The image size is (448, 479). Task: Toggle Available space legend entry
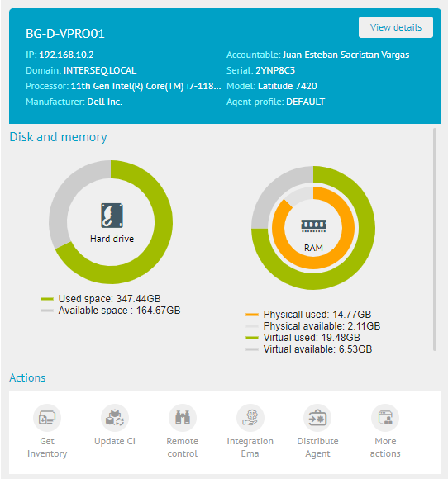[111, 310]
